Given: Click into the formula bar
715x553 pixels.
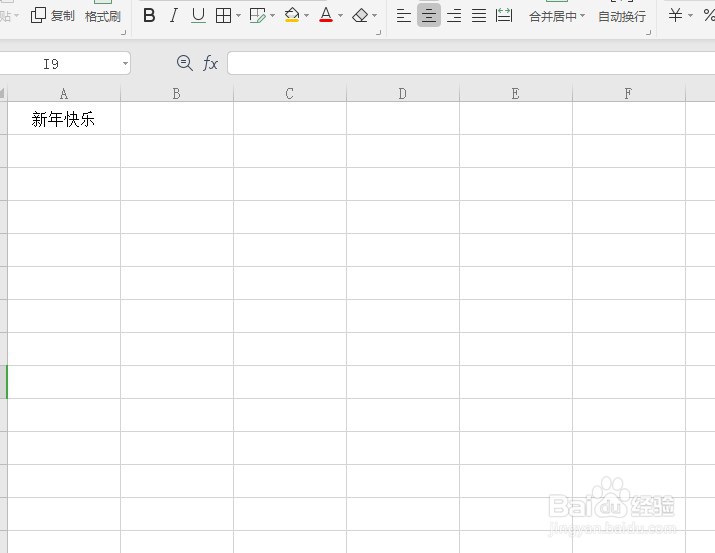Looking at the screenshot, I should [471, 63].
